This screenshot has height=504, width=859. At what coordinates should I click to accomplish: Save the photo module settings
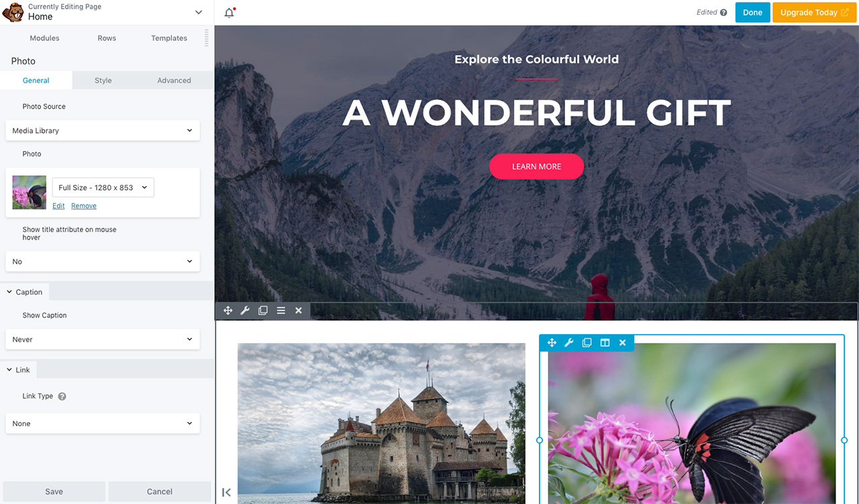coord(54,492)
